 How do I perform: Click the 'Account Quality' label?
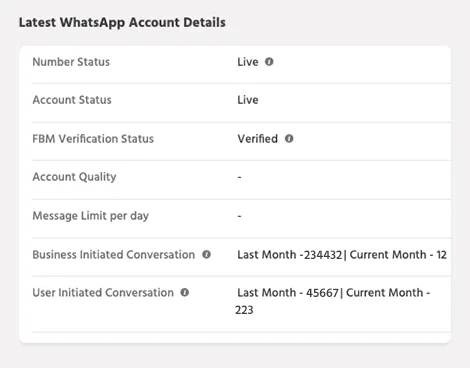click(74, 177)
